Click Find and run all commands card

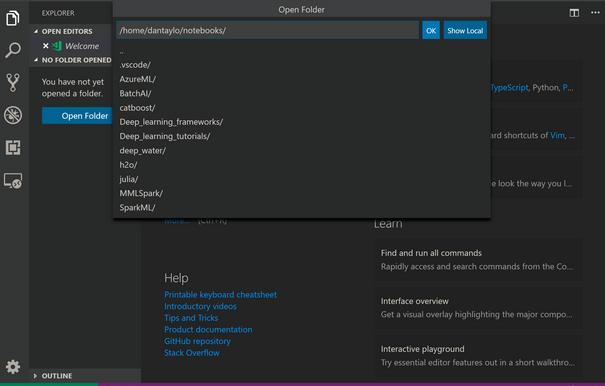point(478,260)
